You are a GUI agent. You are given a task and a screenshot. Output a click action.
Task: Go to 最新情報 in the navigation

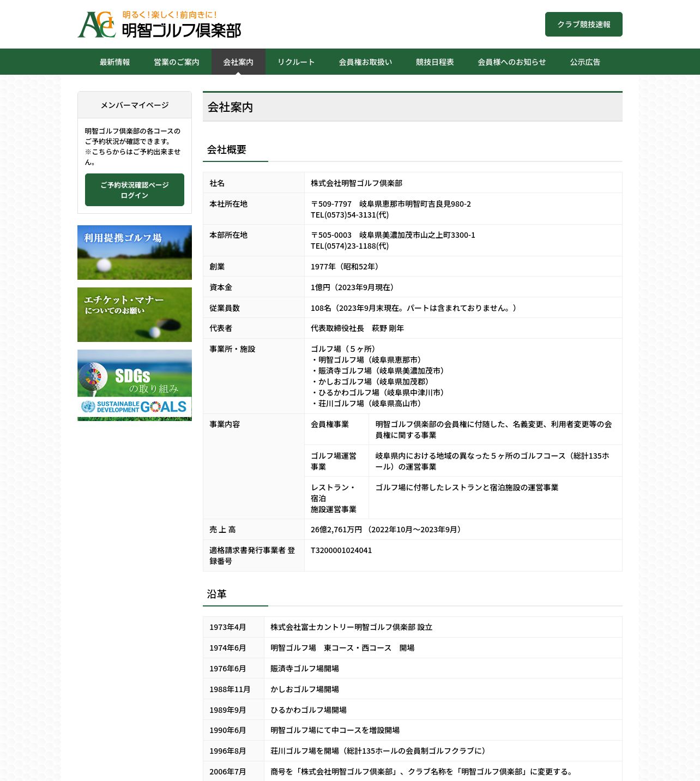coord(114,62)
